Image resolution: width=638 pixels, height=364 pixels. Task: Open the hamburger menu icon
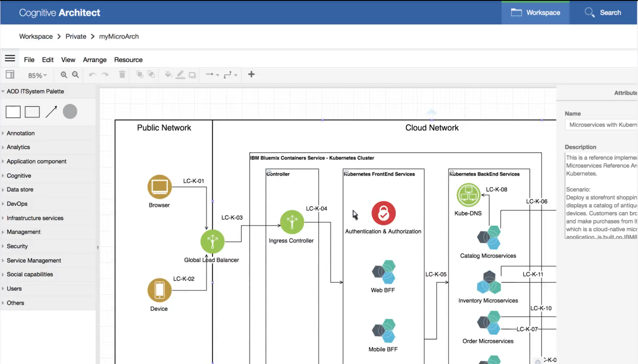click(10, 58)
